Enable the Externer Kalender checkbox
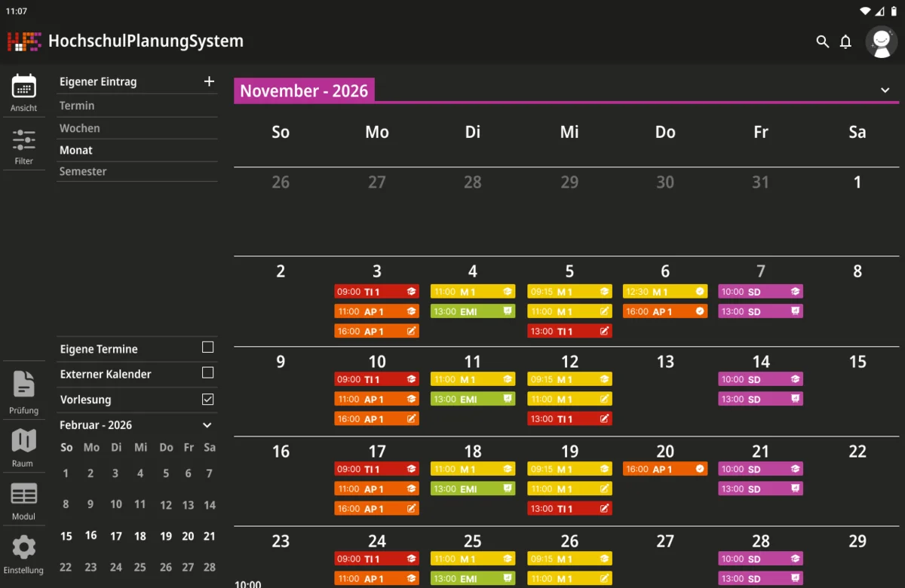The image size is (905, 588). 208,372
